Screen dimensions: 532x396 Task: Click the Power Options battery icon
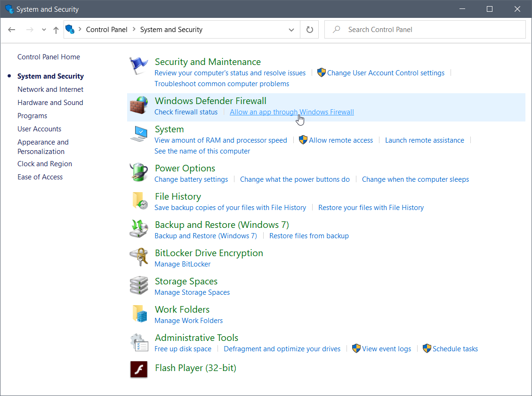pyautogui.click(x=138, y=172)
